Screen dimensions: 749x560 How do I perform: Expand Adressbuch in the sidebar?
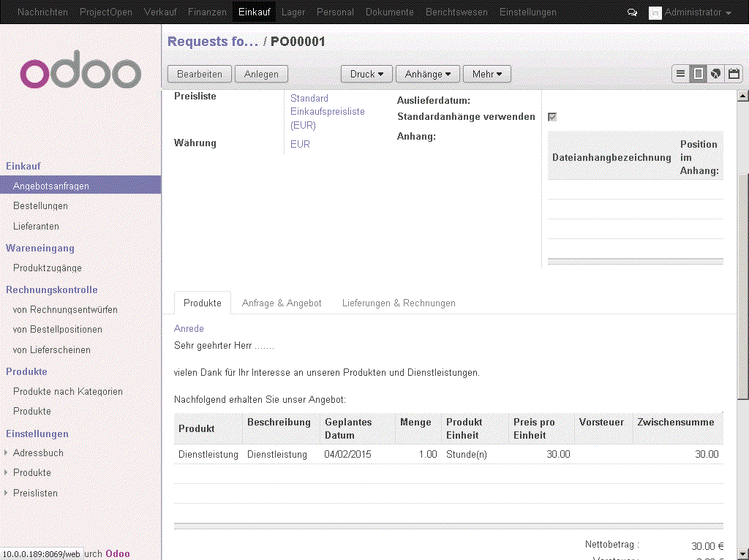pyautogui.click(x=6, y=453)
